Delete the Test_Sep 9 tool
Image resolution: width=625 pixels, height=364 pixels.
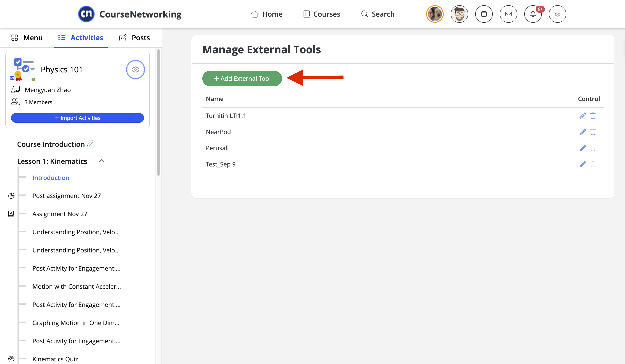coord(593,164)
